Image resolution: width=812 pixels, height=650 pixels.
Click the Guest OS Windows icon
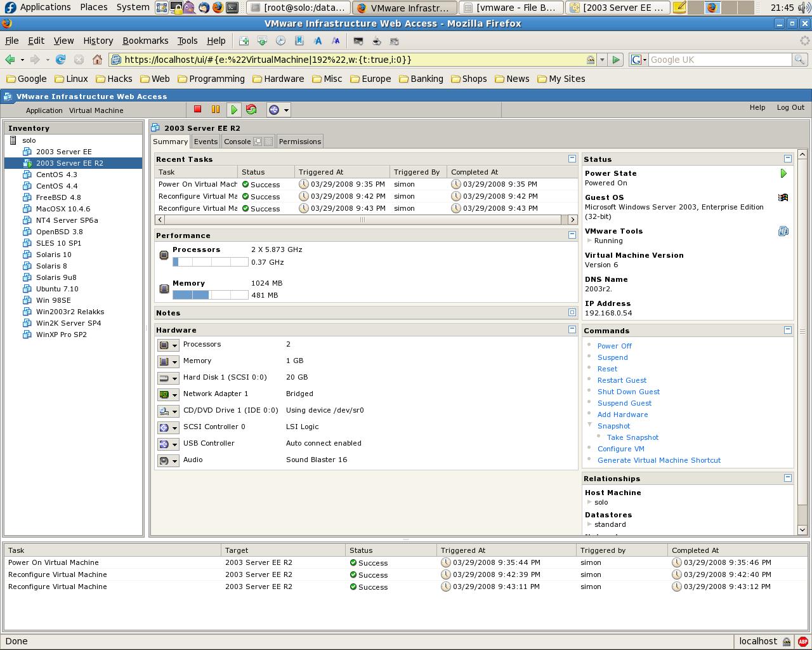[x=783, y=197]
